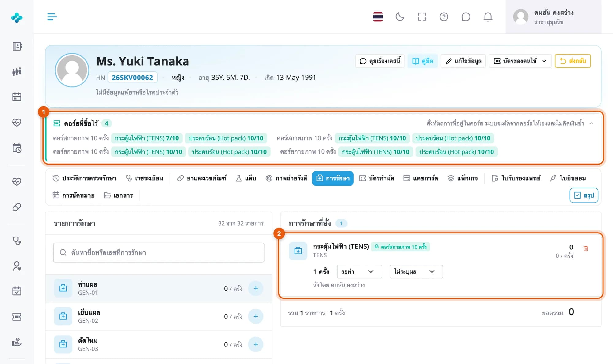613x364 pixels.
Task: Enter fullscreen mode icon
Action: click(422, 17)
